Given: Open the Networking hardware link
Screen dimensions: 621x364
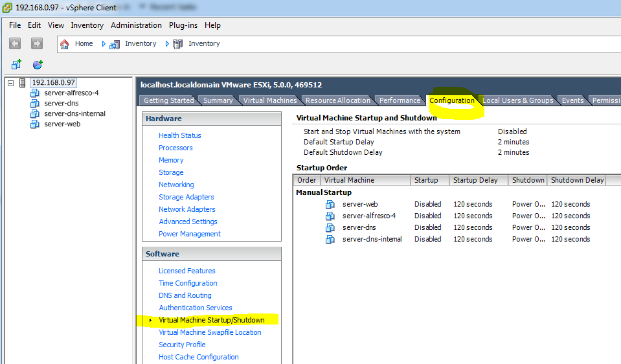Looking at the screenshot, I should pos(176,185).
